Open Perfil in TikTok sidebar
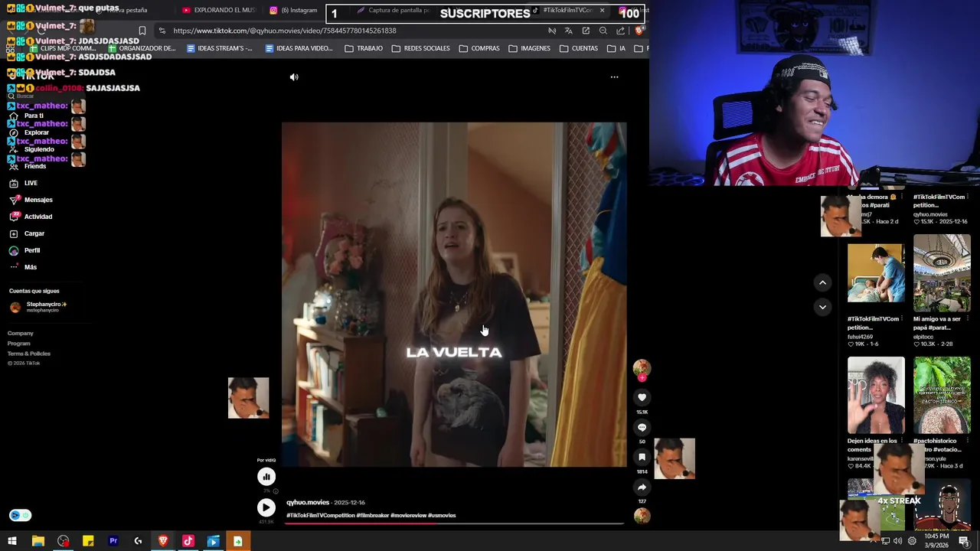Image resolution: width=980 pixels, height=551 pixels. click(24, 250)
